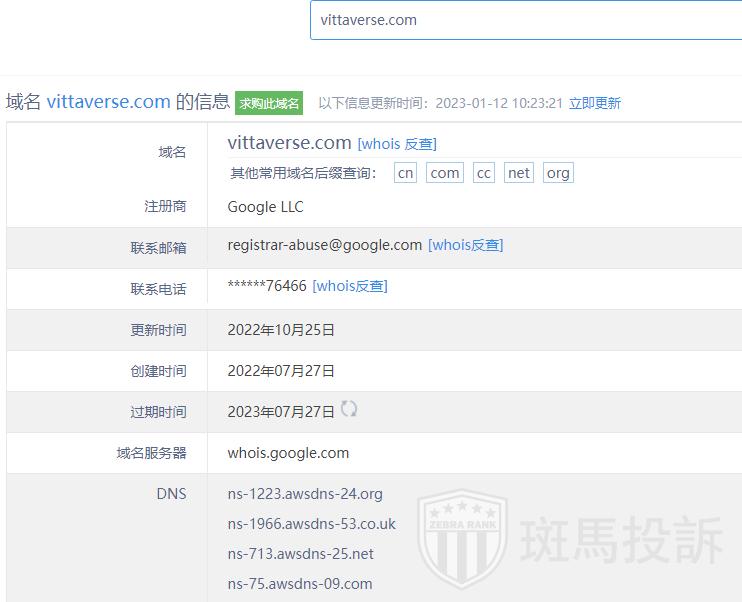Open the 立即更新 link

point(594,103)
